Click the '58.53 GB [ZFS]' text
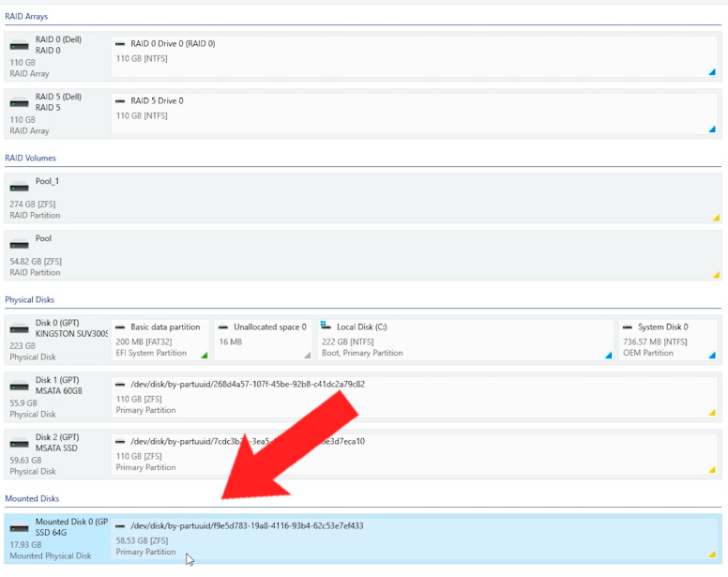 (142, 540)
